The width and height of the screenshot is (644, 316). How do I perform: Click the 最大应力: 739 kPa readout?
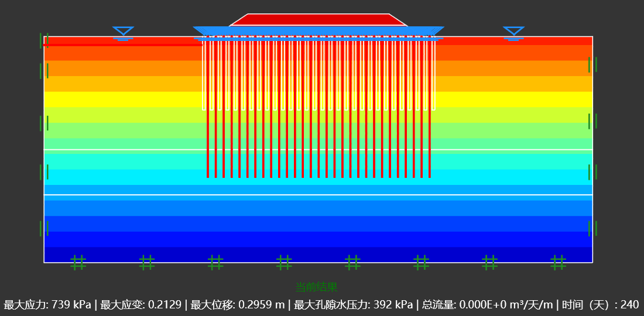[47, 305]
